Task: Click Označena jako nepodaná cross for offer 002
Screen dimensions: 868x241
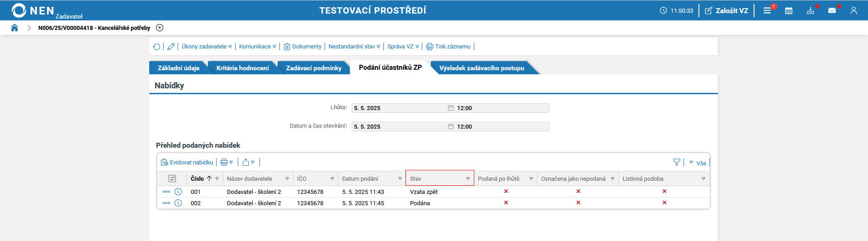Action: coord(578,202)
